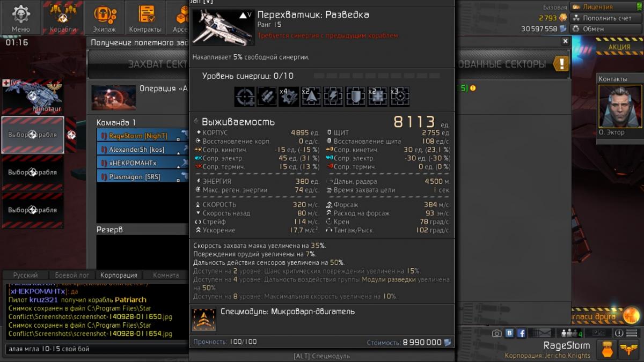Open the Экипаж crew section
Viewport: 644px width, 362px height.
point(104,18)
